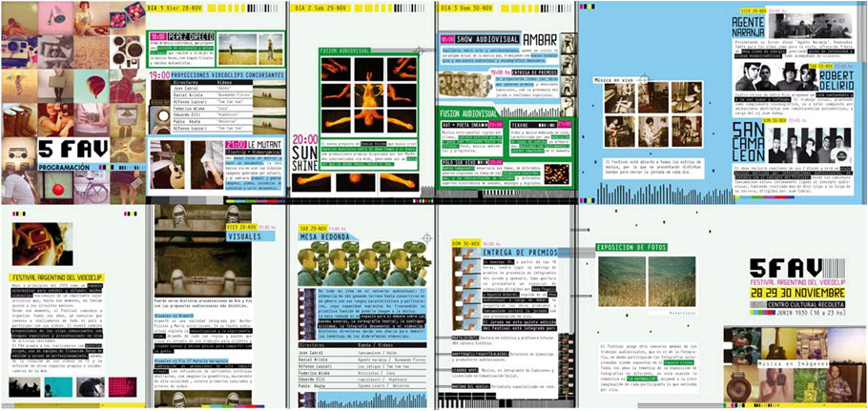Click the red ball photo in collage
Viewport: 868px width, 411px height.
point(55,188)
